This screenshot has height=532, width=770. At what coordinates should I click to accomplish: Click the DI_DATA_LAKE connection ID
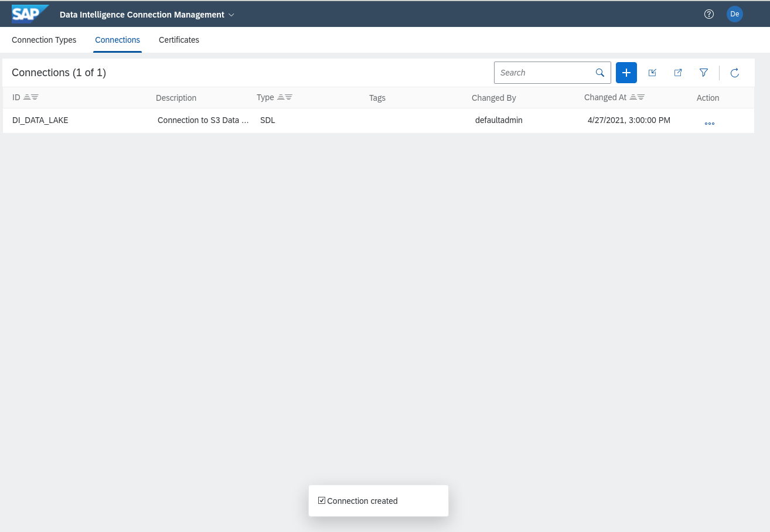coord(40,120)
